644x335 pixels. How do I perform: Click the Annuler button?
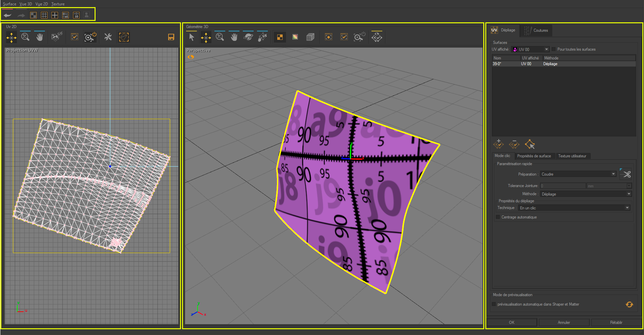[x=563, y=322]
